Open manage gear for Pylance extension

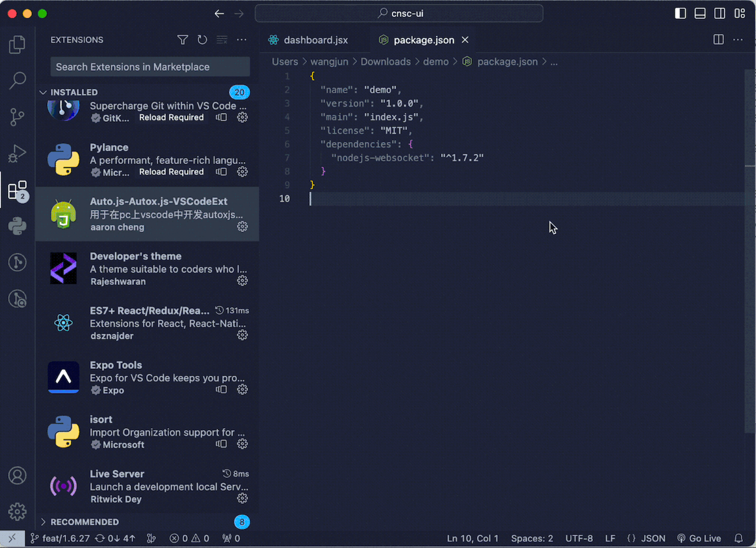(x=242, y=172)
